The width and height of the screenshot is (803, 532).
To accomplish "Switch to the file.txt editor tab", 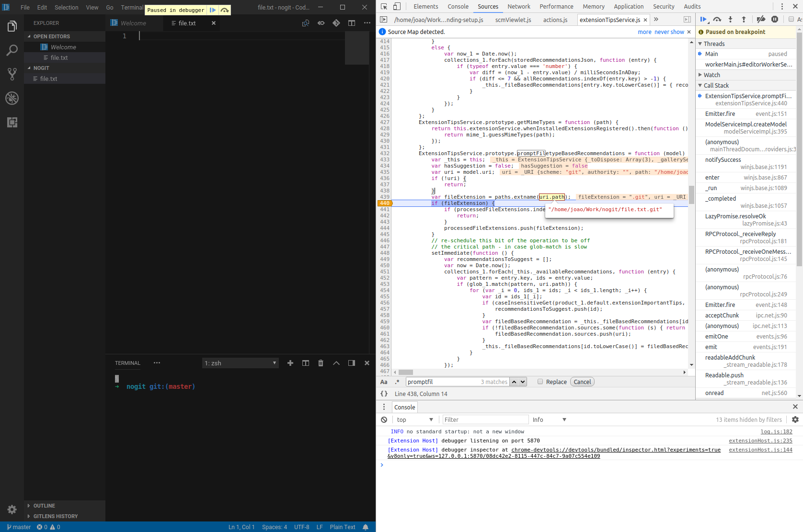I will (187, 23).
